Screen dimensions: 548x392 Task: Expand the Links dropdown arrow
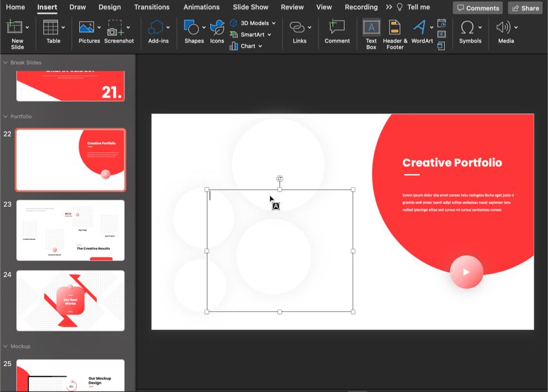tap(309, 27)
